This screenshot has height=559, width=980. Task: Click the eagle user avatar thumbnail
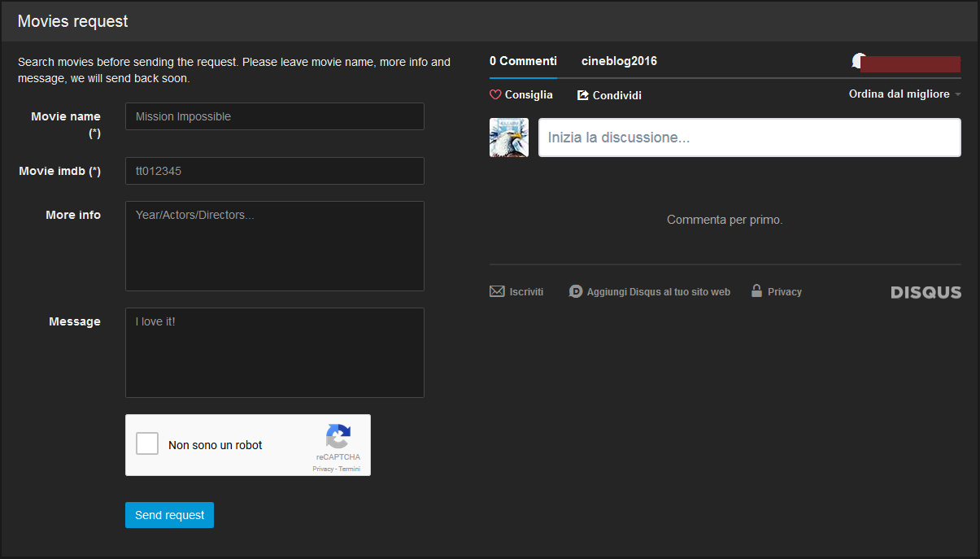click(509, 138)
